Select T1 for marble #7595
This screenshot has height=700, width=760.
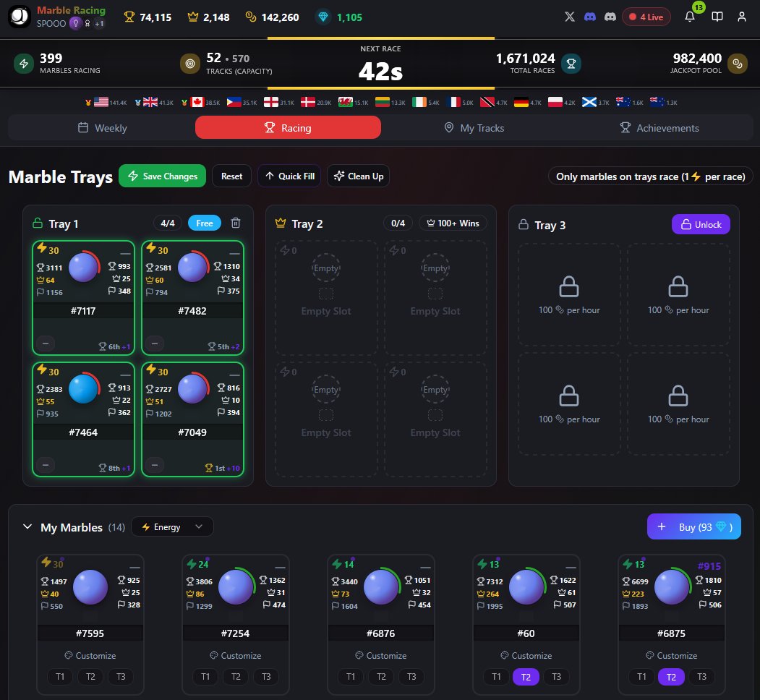point(60,676)
